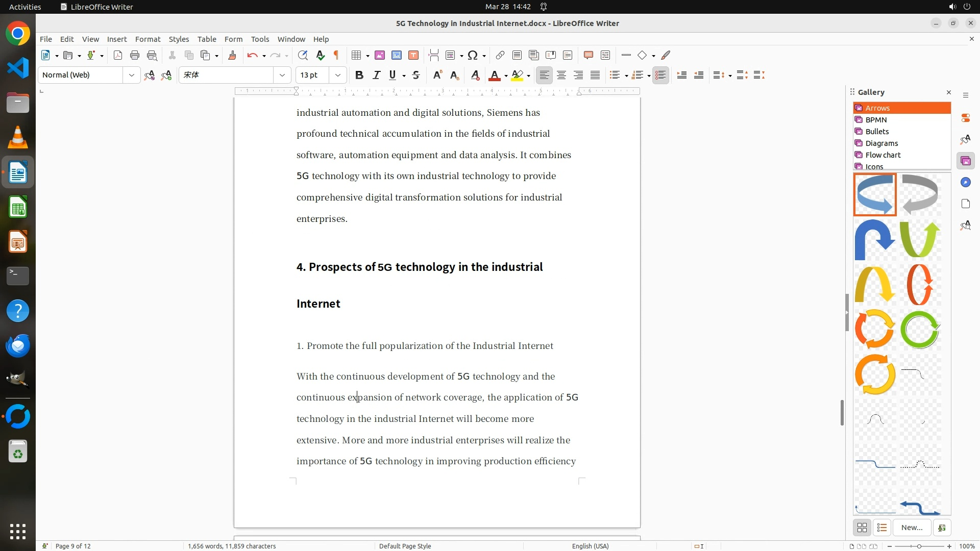The width and height of the screenshot is (980, 551).
Task: Select the green circular arrow thumbnail
Action: [x=920, y=330]
